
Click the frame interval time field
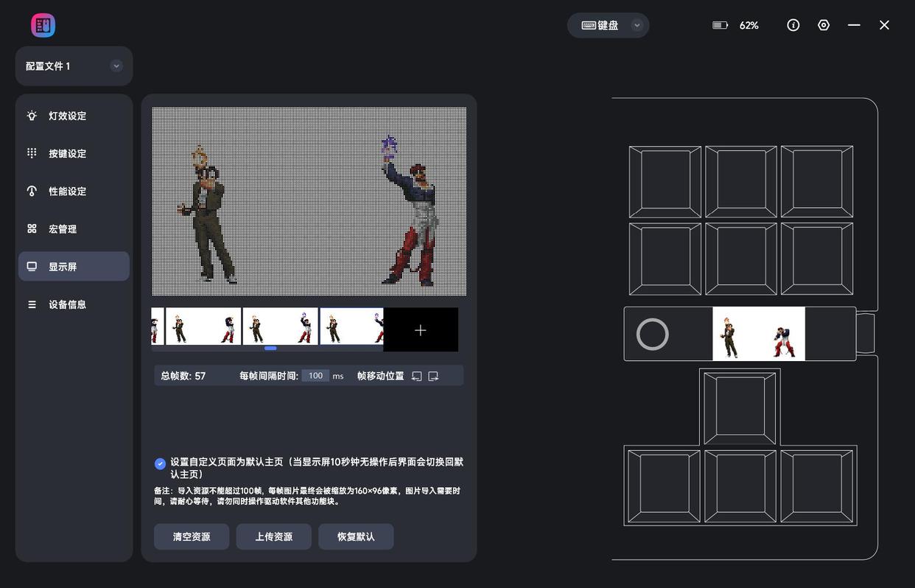315,376
